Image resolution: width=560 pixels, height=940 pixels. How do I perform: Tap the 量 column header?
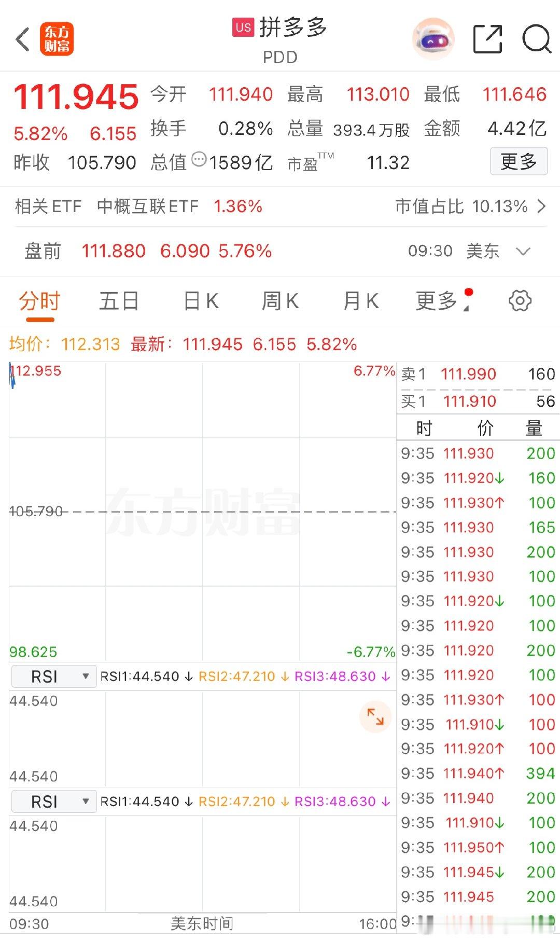pyautogui.click(x=534, y=428)
